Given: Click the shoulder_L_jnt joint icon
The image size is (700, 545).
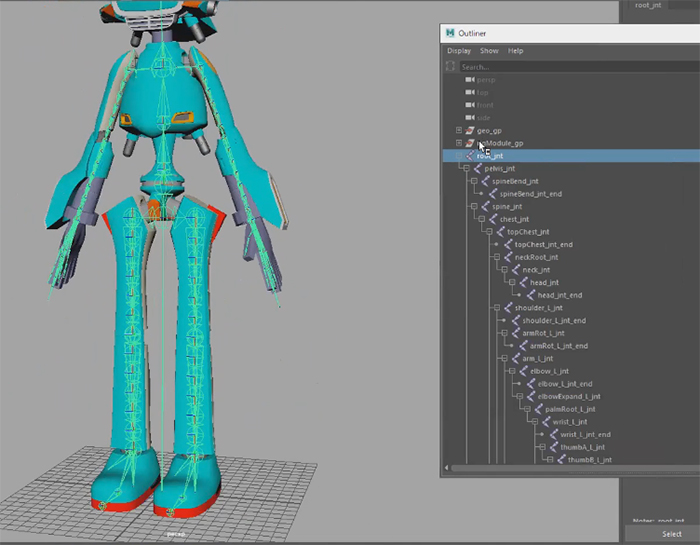Looking at the screenshot, I should pyautogui.click(x=508, y=308).
